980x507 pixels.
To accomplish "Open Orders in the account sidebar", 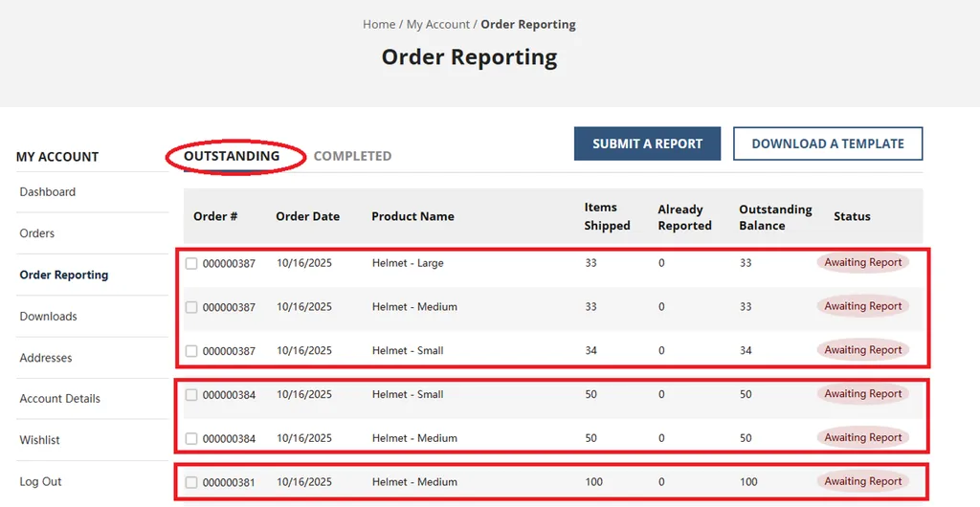I will 37,233.
